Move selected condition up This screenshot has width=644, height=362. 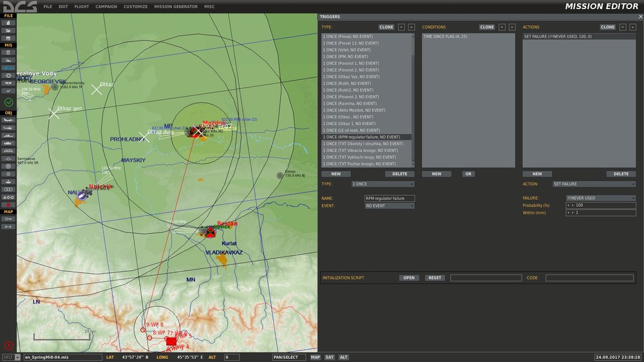coord(502,27)
